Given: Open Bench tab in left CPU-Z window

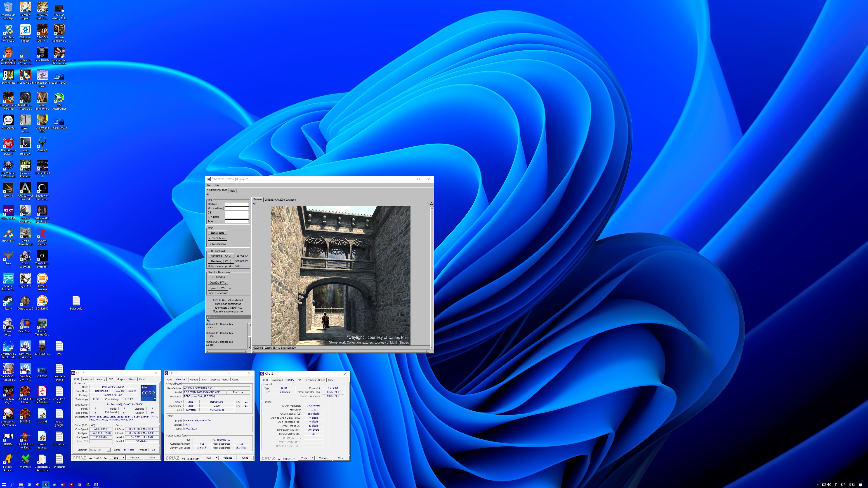Looking at the screenshot, I should [133, 380].
